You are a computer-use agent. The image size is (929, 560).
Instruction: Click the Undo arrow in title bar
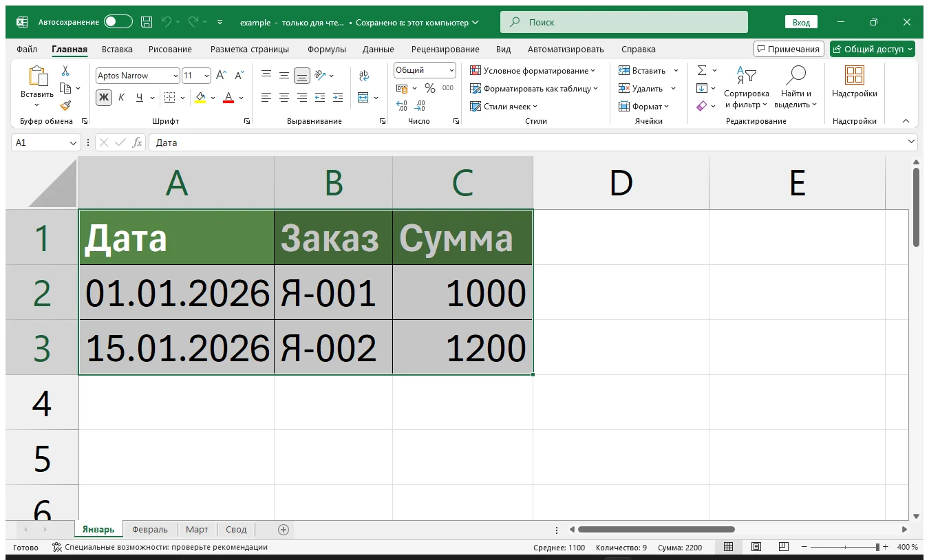click(x=166, y=22)
